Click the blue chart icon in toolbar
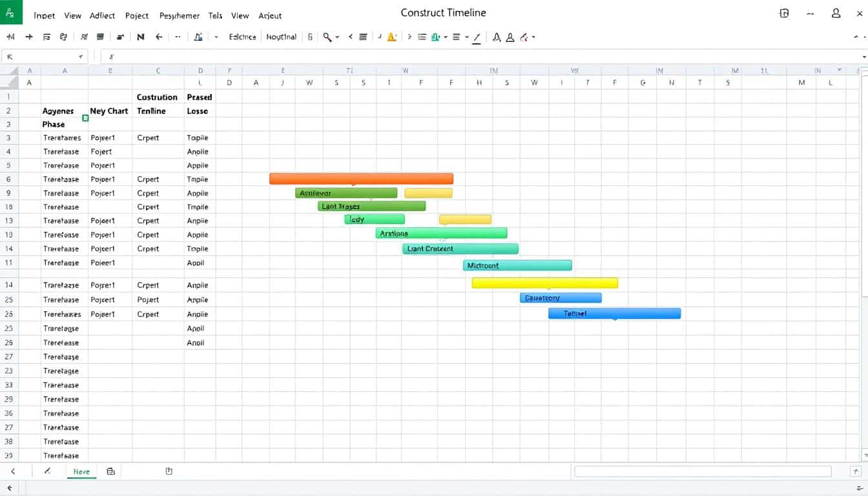This screenshot has width=868, height=496. 198,37
